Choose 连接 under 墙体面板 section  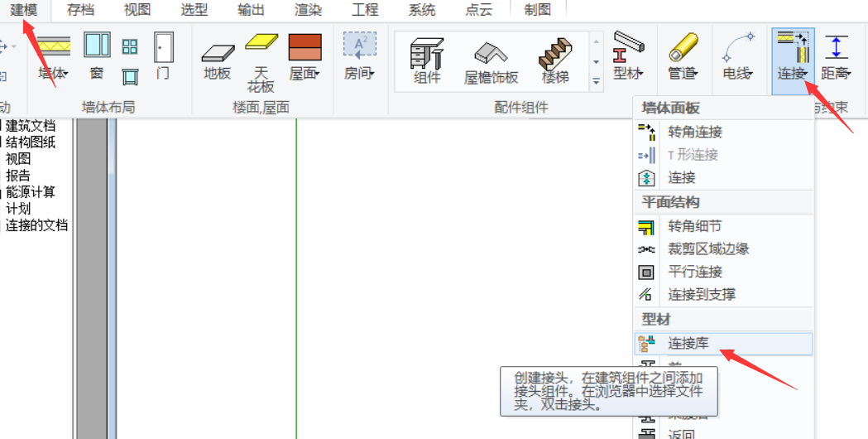click(723, 177)
